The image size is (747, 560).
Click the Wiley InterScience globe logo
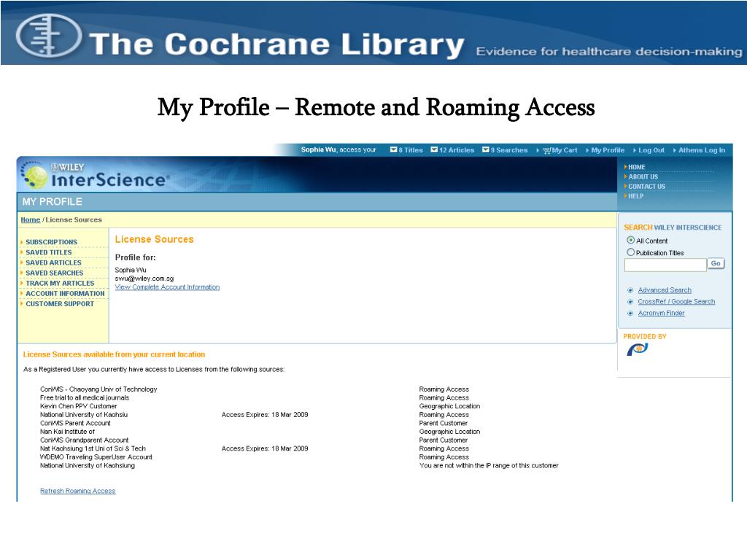click(x=35, y=175)
